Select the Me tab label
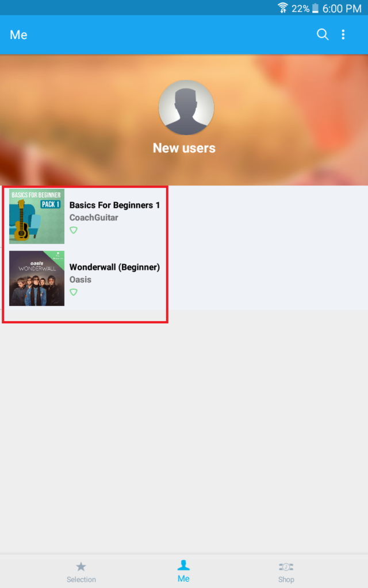Screen dimensions: 368x588 pos(183,579)
